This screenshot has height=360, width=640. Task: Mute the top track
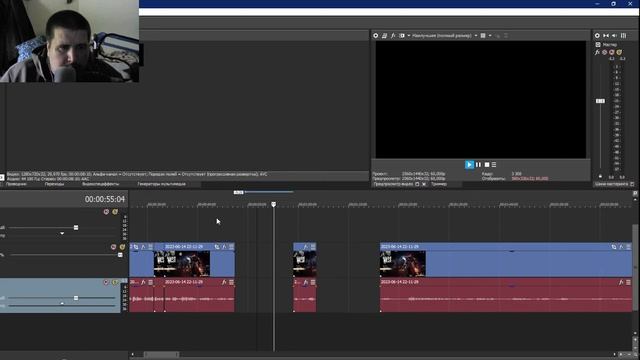[106, 212]
